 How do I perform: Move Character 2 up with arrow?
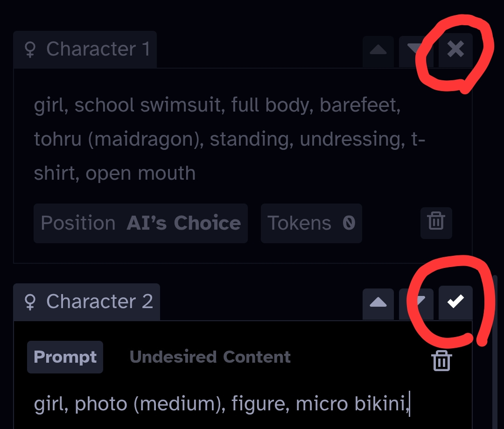coord(378,302)
